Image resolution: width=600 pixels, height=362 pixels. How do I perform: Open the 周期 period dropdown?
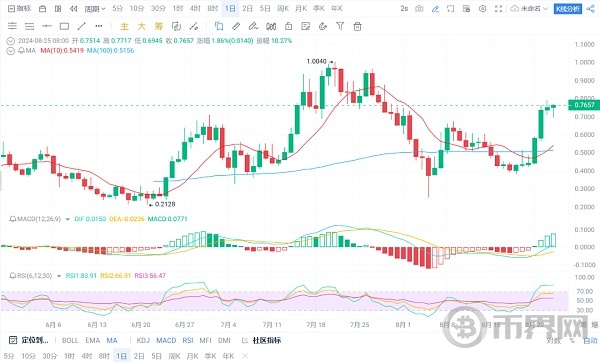95,8
